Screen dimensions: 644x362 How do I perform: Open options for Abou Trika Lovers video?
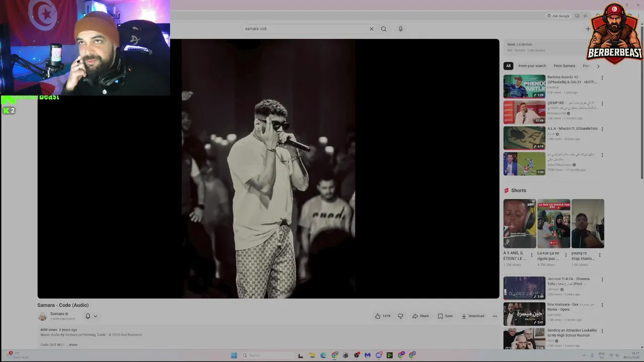(x=602, y=155)
